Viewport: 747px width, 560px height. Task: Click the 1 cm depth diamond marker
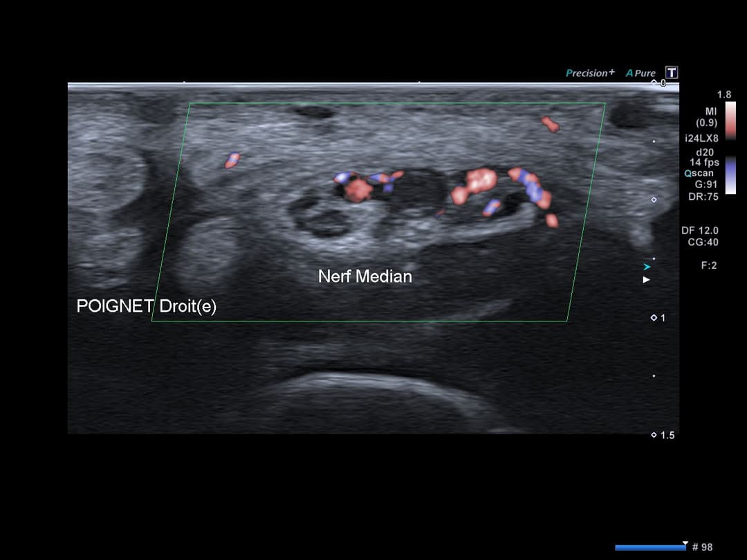pos(654,318)
